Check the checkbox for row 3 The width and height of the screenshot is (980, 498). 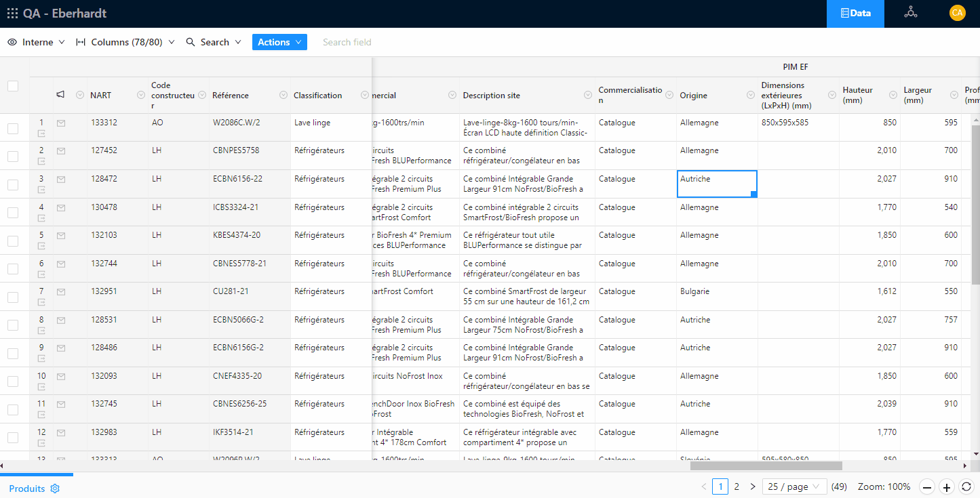click(x=13, y=184)
